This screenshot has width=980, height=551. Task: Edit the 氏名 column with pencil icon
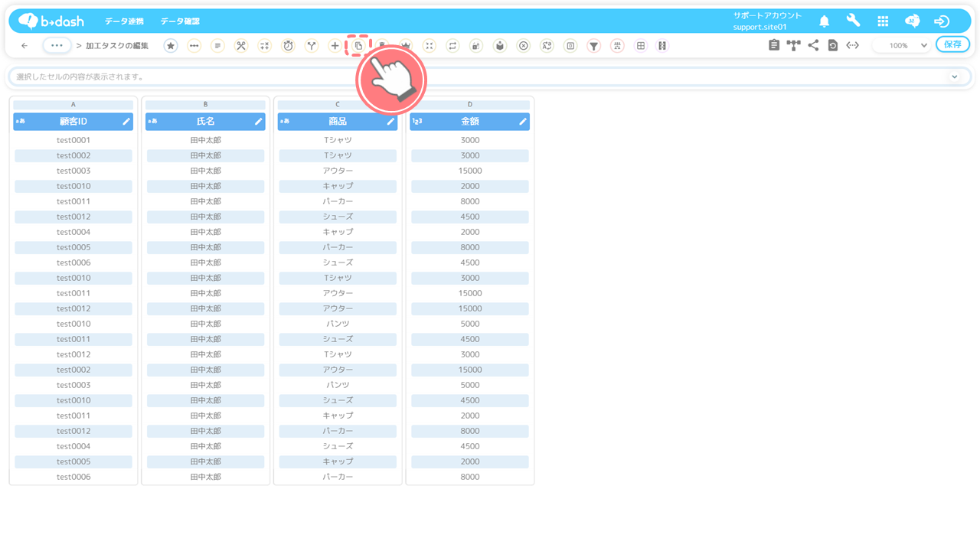259,122
